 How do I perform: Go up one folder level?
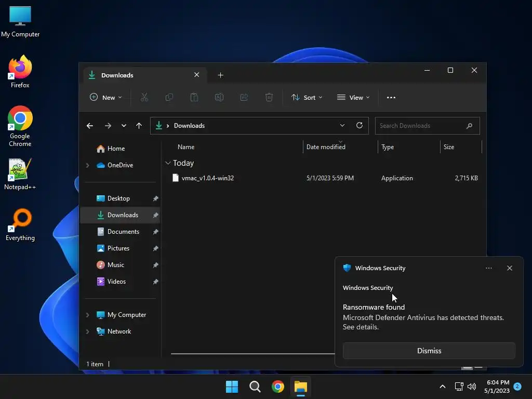point(139,126)
